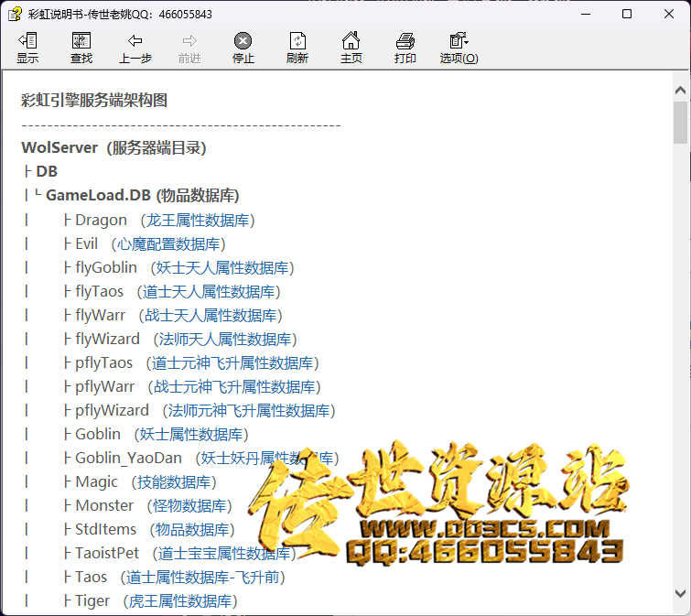Refresh the page with 刷新 icon
Screen dimensions: 691x616
(297, 48)
